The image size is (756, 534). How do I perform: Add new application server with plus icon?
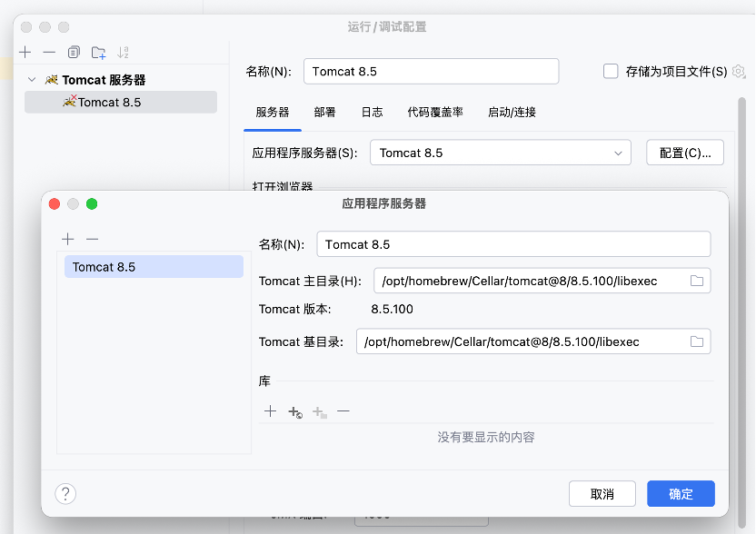[x=68, y=239]
